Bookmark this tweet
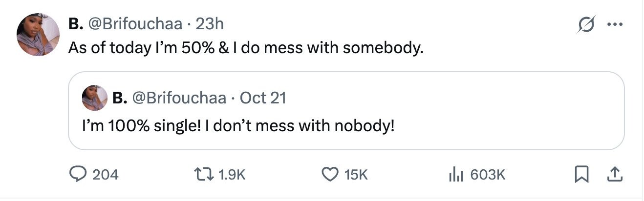The width and height of the screenshot is (644, 201). click(581, 174)
